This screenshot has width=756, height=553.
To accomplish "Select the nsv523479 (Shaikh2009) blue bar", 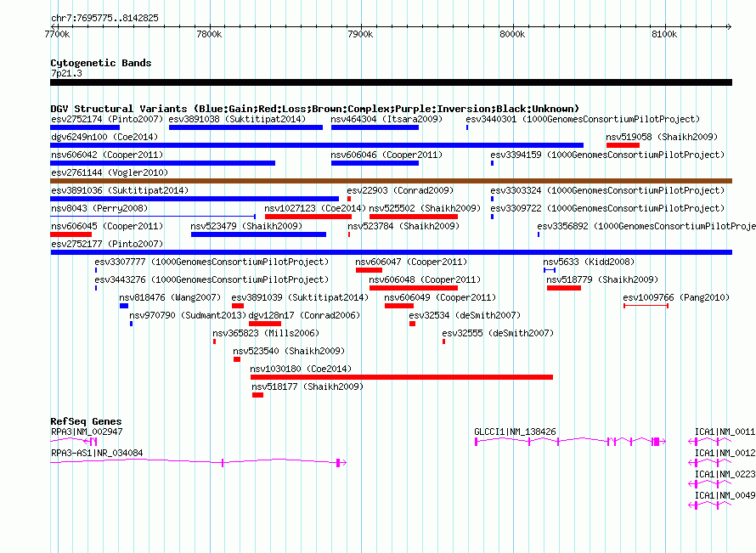I will pyautogui.click(x=258, y=234).
